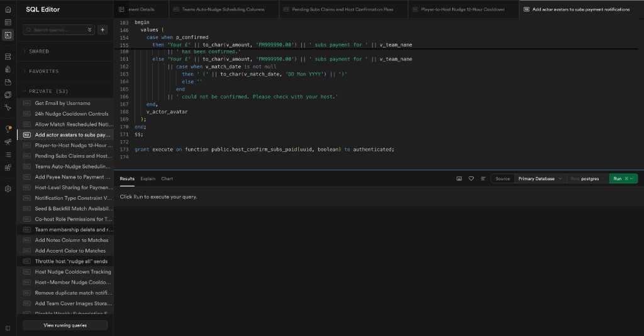Click SQL icon beside Throttle host nudge all sends
The height and width of the screenshot is (336, 644).
(x=26, y=261)
